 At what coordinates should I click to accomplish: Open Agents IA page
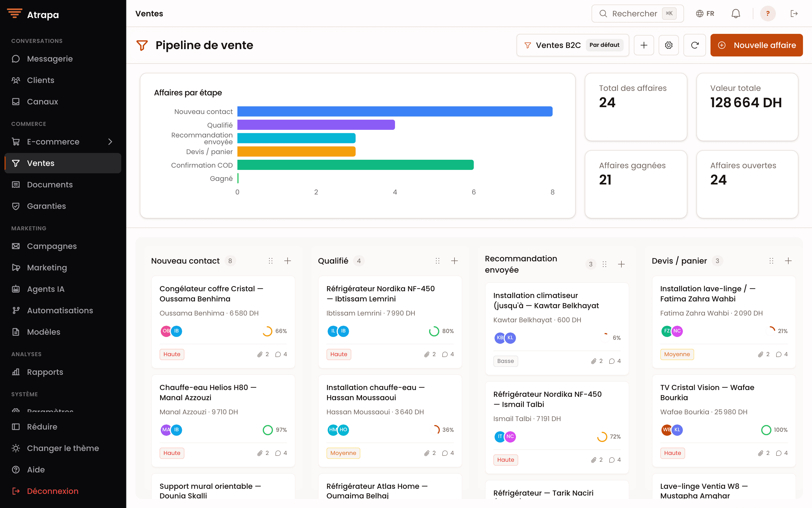point(63,289)
